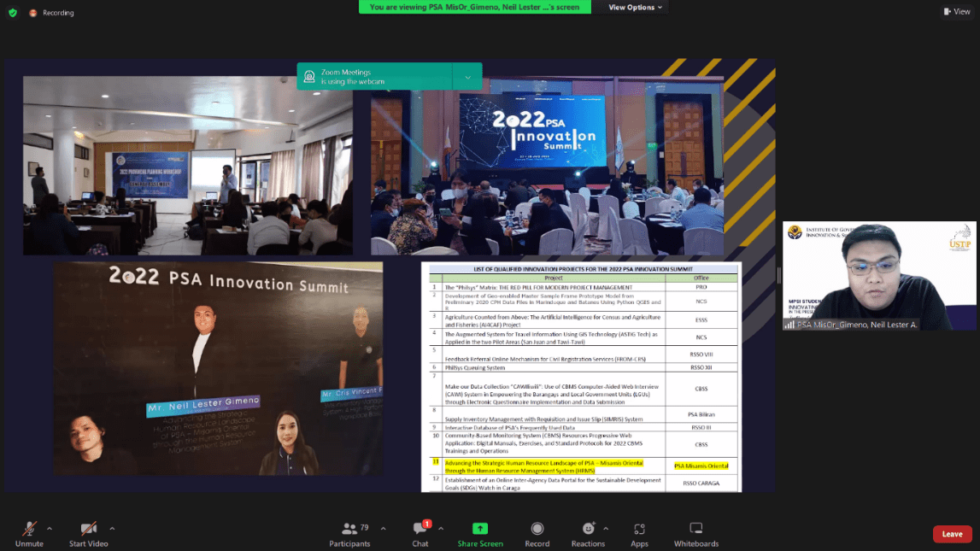
Task: Open the Apps panel
Action: click(x=639, y=534)
